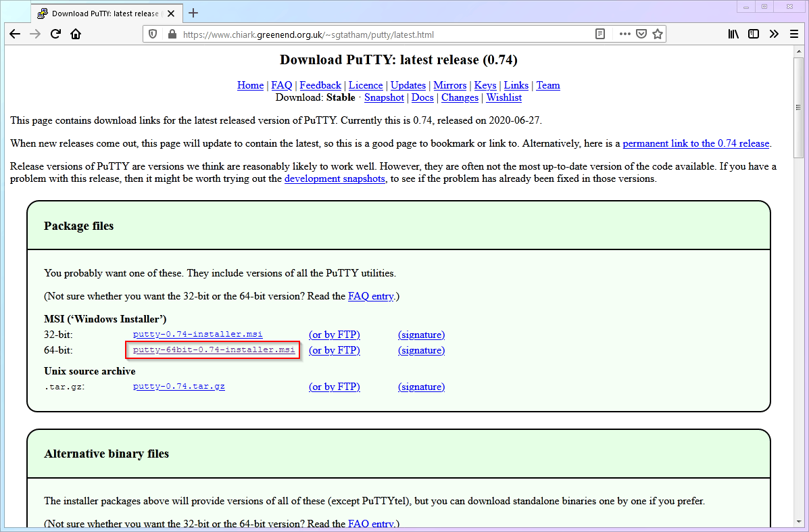Open the tracking protection shield icon
This screenshot has height=532, width=809.
pyautogui.click(x=153, y=34)
